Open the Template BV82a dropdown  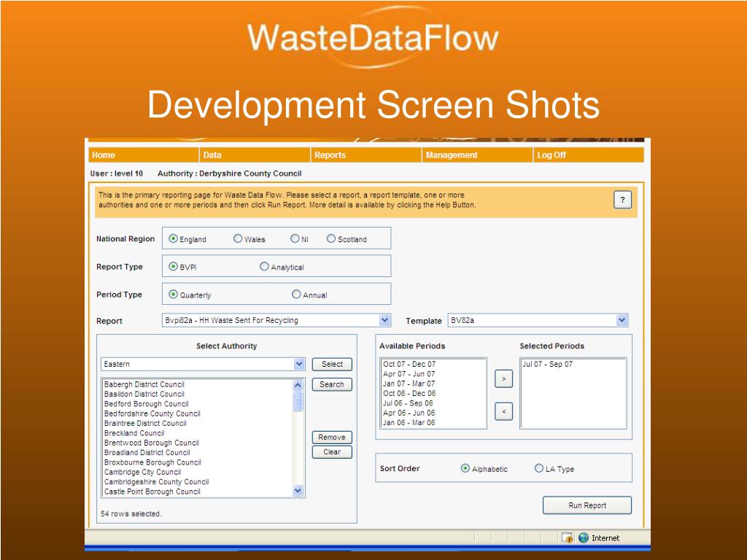(x=622, y=321)
